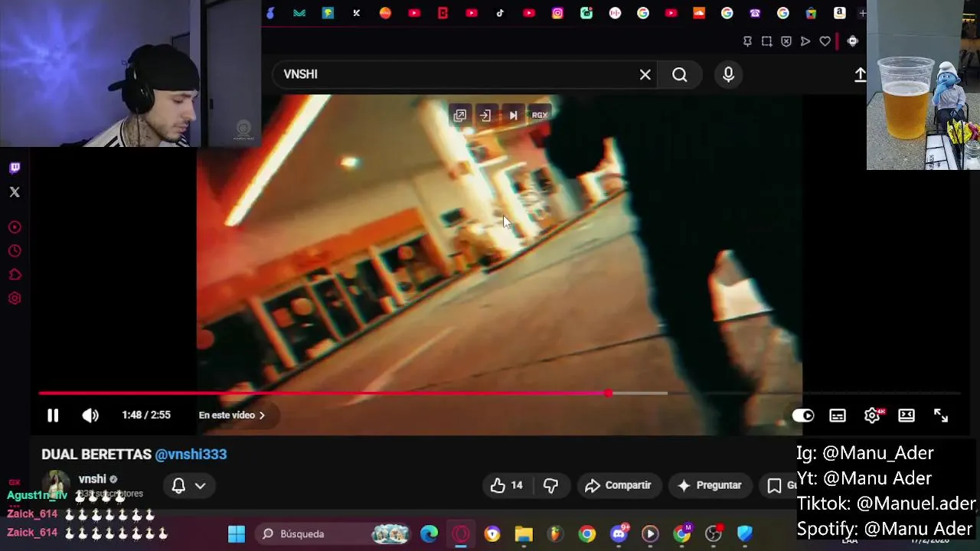Switch to theater mode view
This screenshot has width=980, height=551.
(906, 416)
